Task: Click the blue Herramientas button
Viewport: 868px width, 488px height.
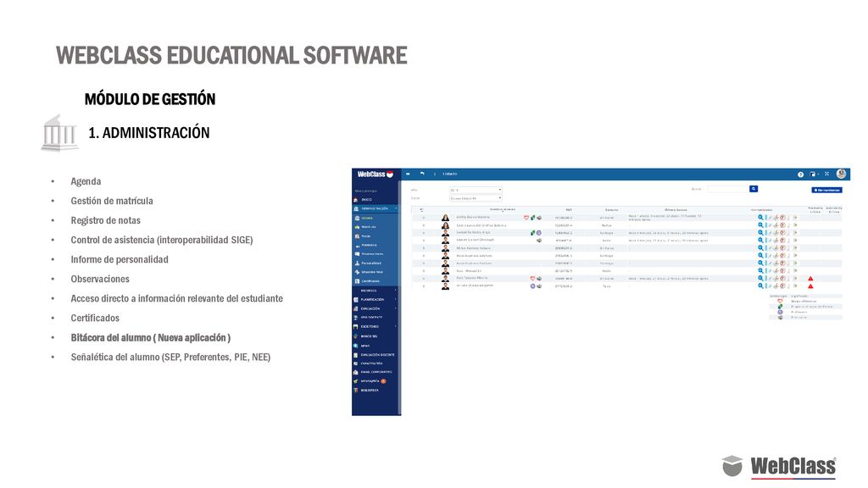Action: tap(826, 190)
